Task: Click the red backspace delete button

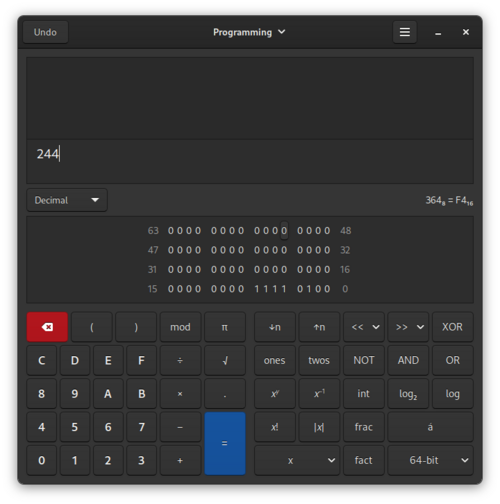Action: (47, 327)
